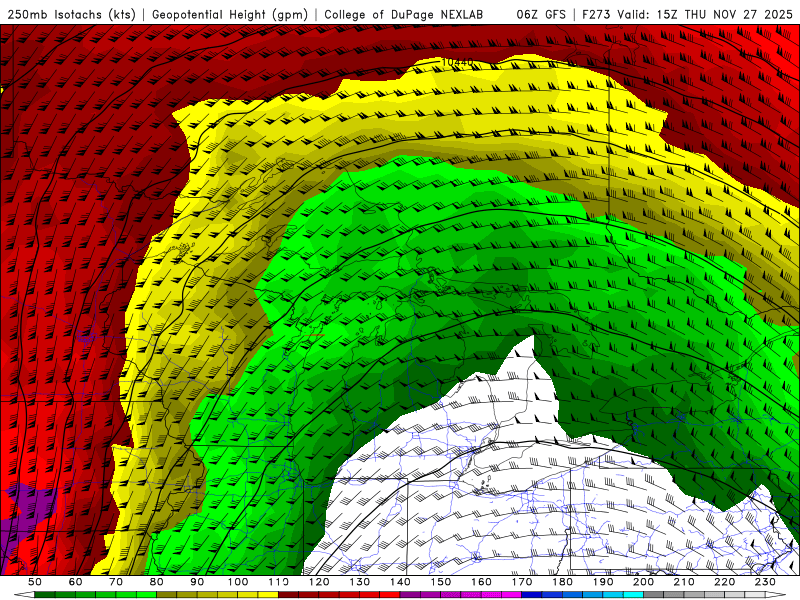Viewport: 800px width, 600px height.
Task: Click the "Geopotential Height (gpm)" header text
Action: [x=230, y=15]
